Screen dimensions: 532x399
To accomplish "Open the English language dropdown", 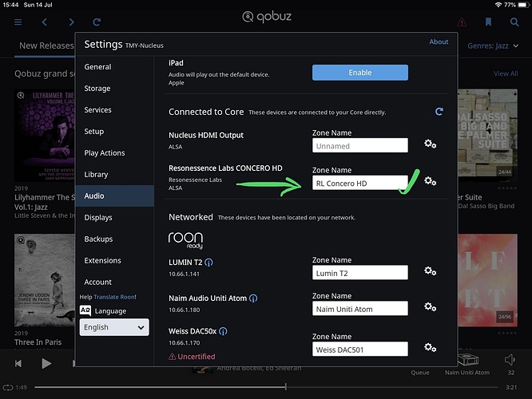I will pos(114,327).
